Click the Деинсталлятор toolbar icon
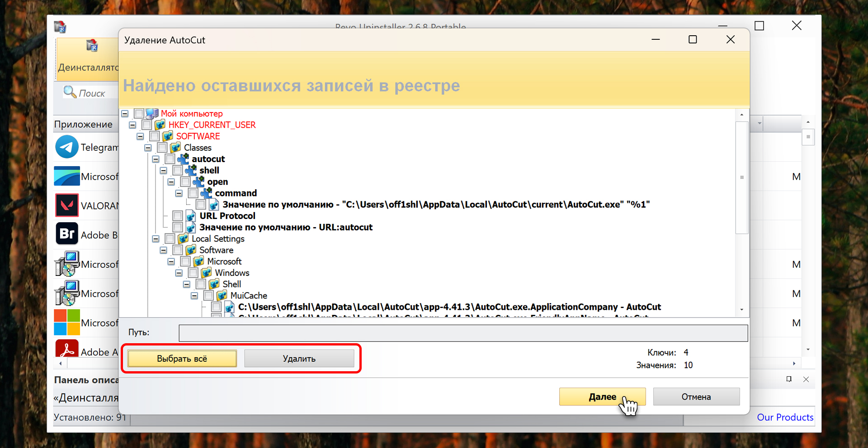The image size is (868, 448). click(92, 46)
